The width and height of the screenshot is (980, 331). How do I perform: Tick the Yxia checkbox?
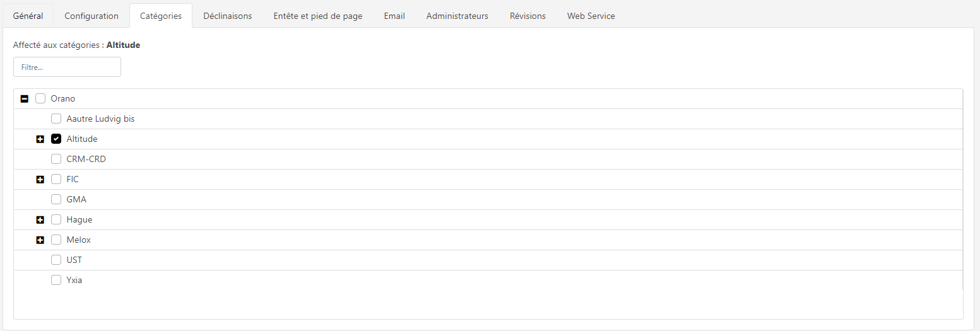tap(56, 280)
